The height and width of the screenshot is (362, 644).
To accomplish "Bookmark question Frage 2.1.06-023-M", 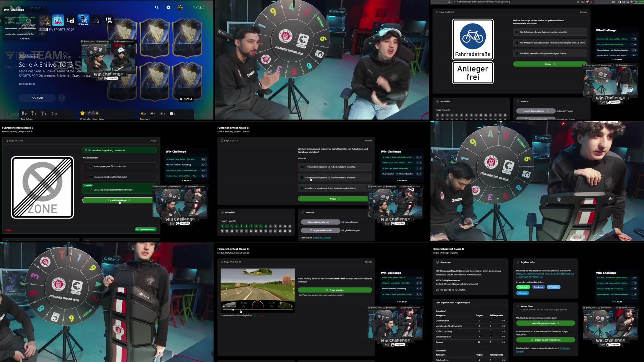I will [x=222, y=262].
